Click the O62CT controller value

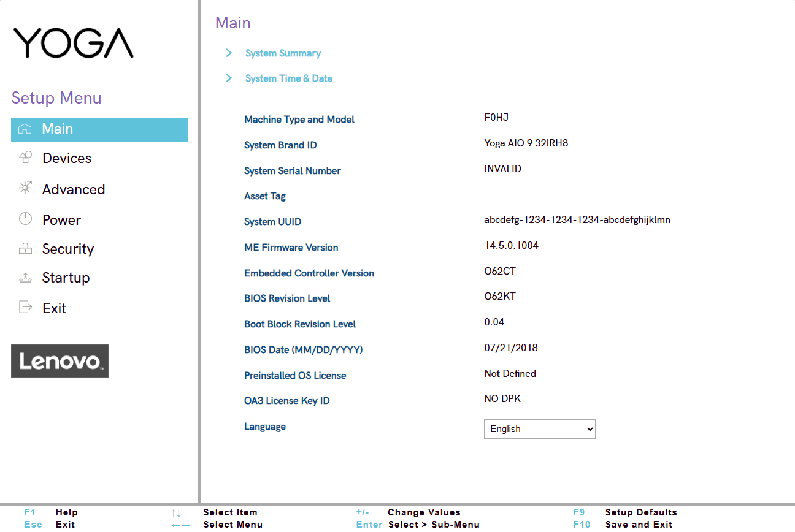(x=500, y=271)
